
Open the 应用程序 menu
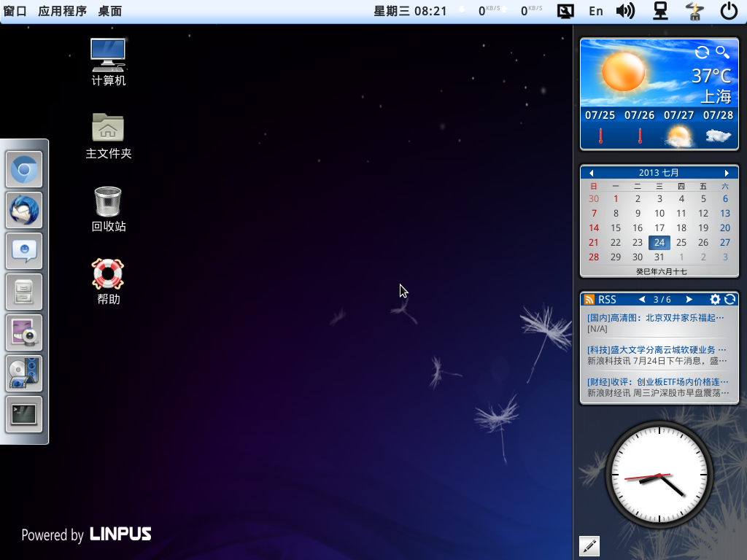[x=63, y=11]
